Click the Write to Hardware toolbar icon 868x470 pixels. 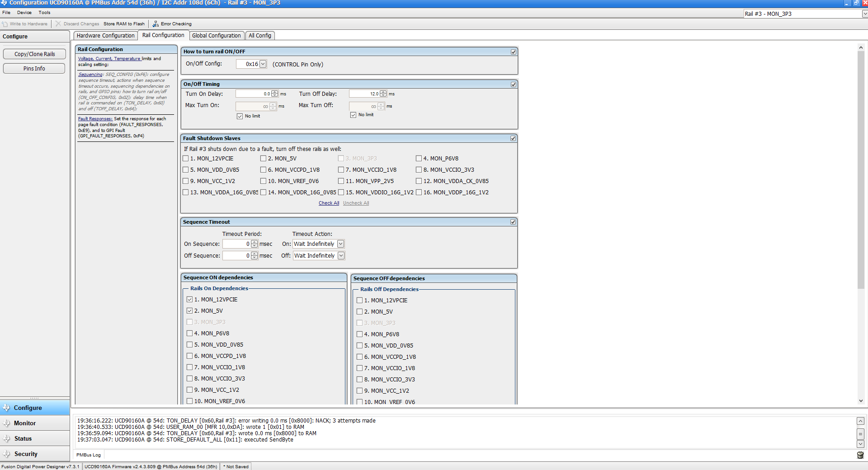pos(5,24)
